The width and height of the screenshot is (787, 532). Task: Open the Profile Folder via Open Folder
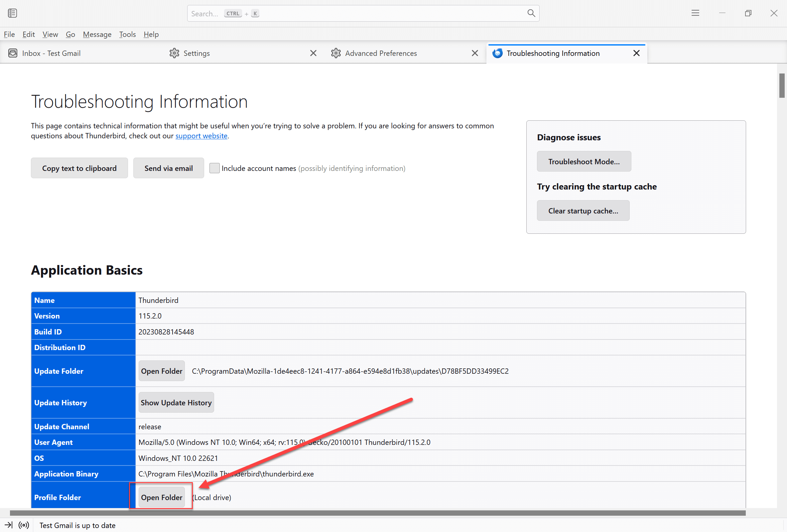click(162, 497)
